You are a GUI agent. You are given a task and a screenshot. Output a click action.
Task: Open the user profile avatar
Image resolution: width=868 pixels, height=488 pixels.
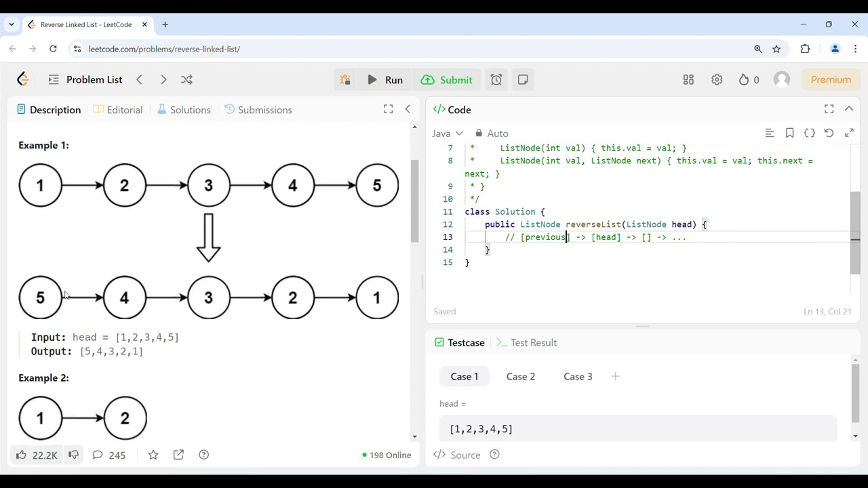(782, 79)
